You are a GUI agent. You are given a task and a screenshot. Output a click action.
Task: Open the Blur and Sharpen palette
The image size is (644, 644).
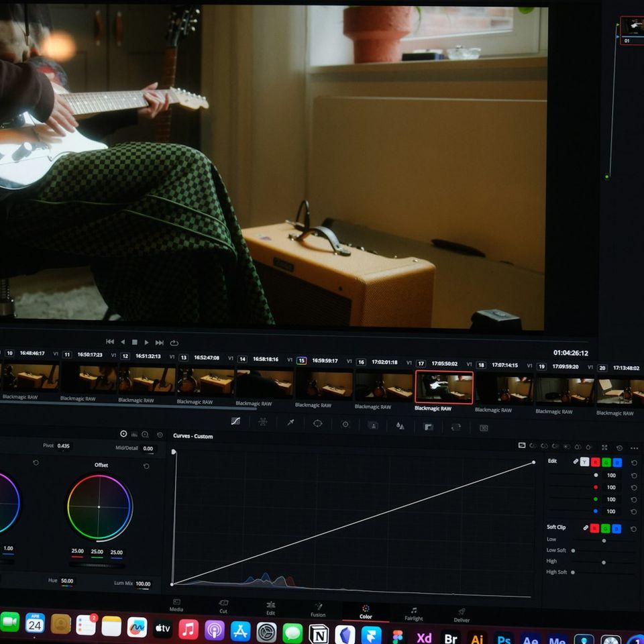pos(400,426)
